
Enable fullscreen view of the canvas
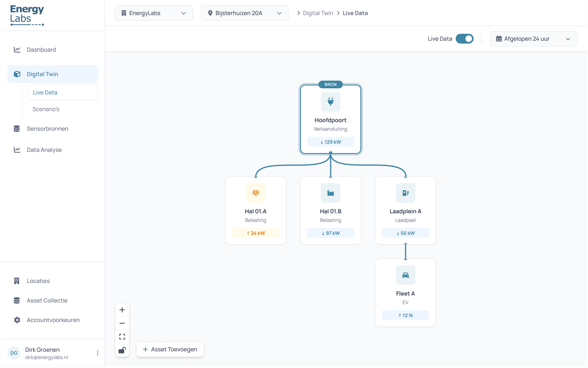point(122,337)
